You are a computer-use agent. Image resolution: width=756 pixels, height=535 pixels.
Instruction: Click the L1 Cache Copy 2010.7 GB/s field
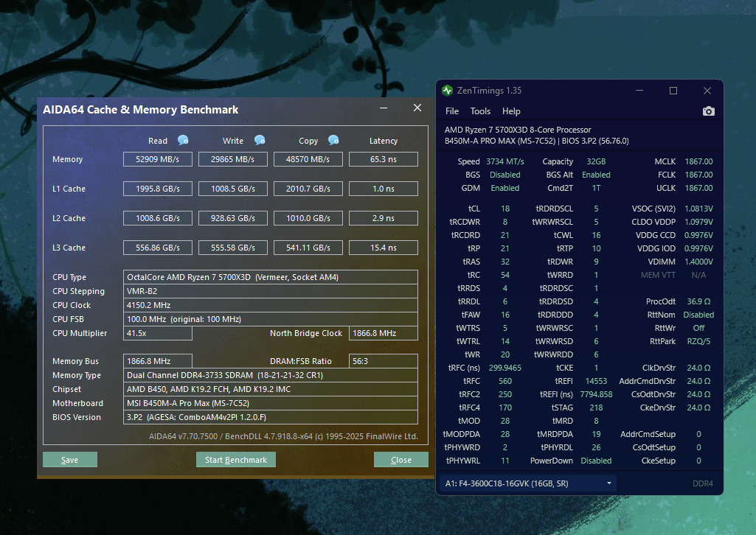(x=308, y=189)
